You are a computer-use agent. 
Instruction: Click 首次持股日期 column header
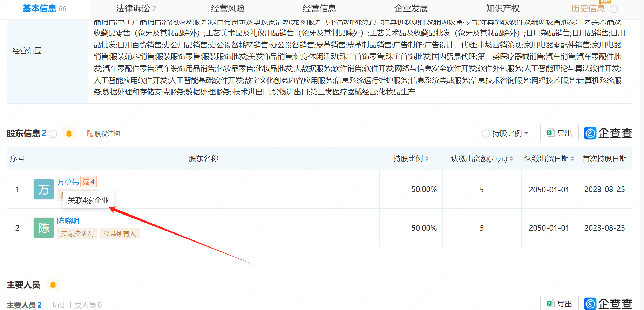[605, 159]
